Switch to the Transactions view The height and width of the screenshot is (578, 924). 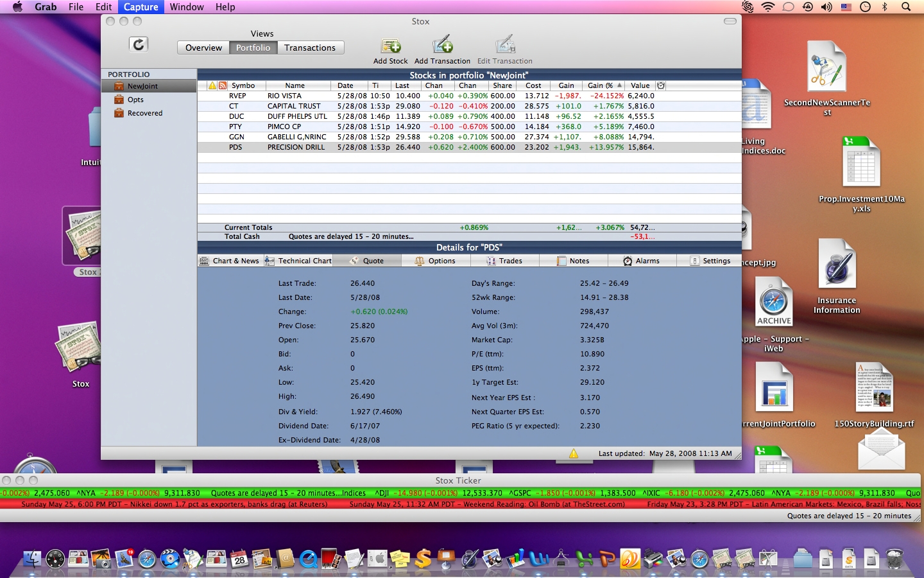click(x=310, y=48)
